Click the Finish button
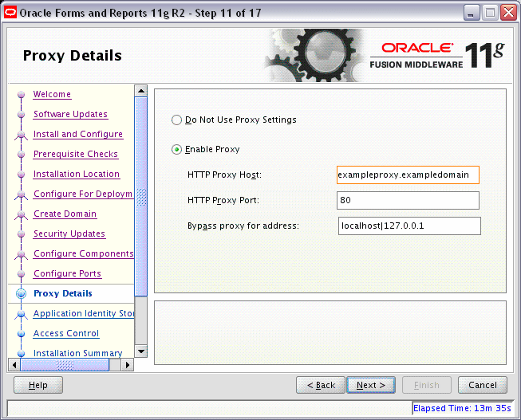The width and height of the screenshot is (521, 420). point(427,385)
